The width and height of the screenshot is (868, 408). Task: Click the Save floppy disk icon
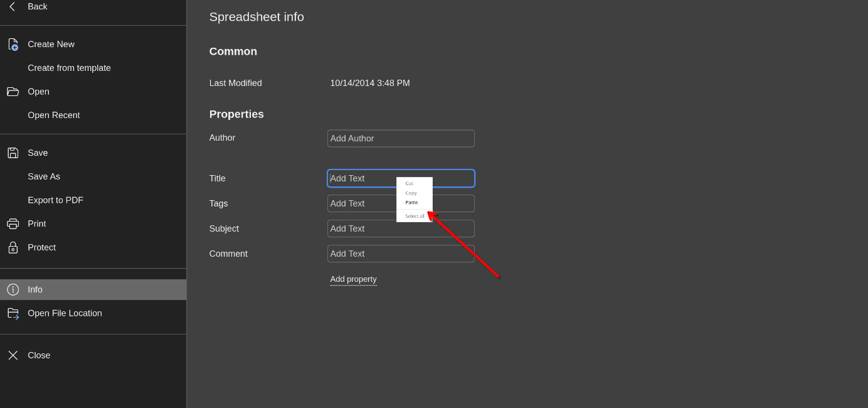(x=13, y=153)
